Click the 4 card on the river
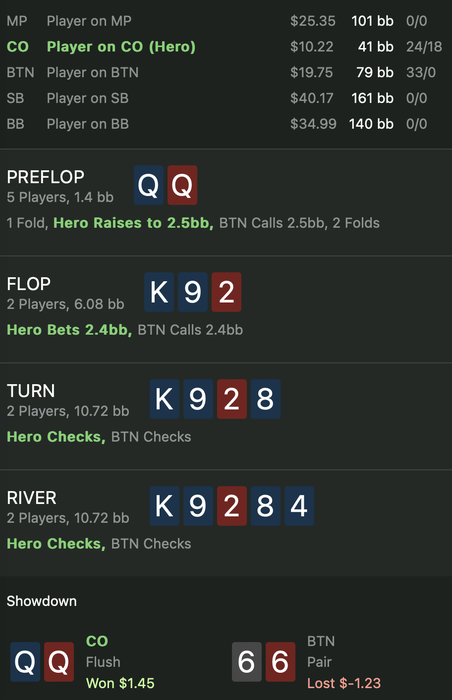The image size is (452, 700). [299, 506]
